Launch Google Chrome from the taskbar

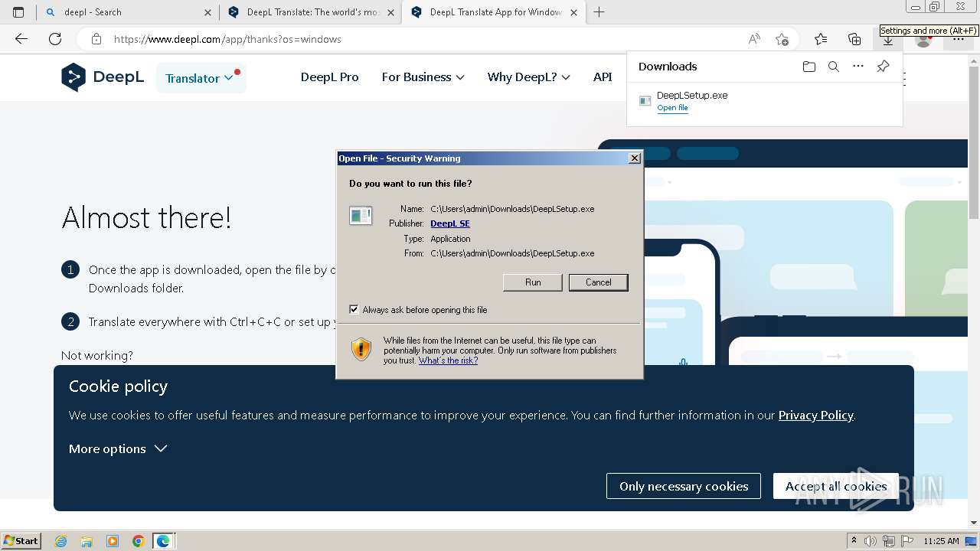pos(138,541)
